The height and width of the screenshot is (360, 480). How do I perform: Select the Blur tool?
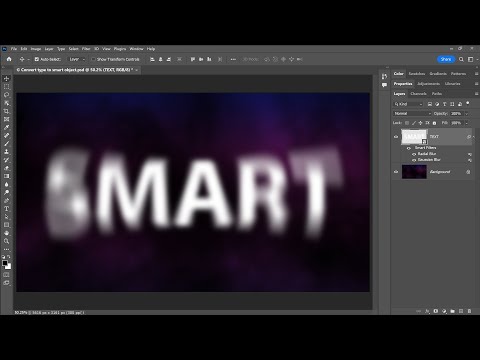coord(6,184)
